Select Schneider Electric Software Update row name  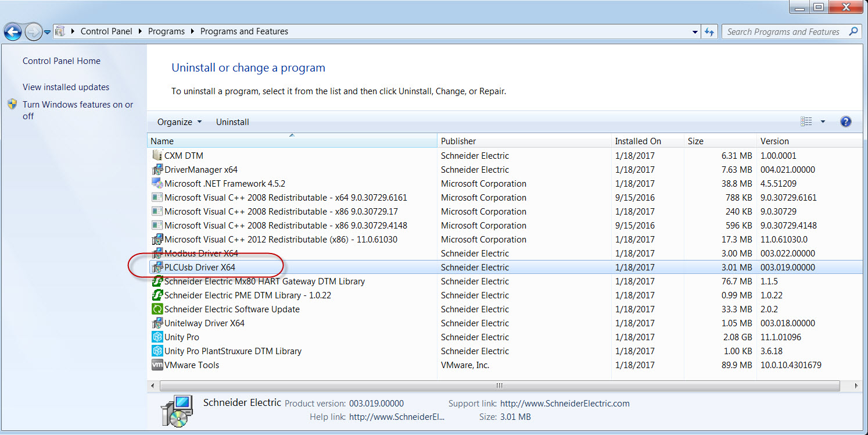(232, 309)
